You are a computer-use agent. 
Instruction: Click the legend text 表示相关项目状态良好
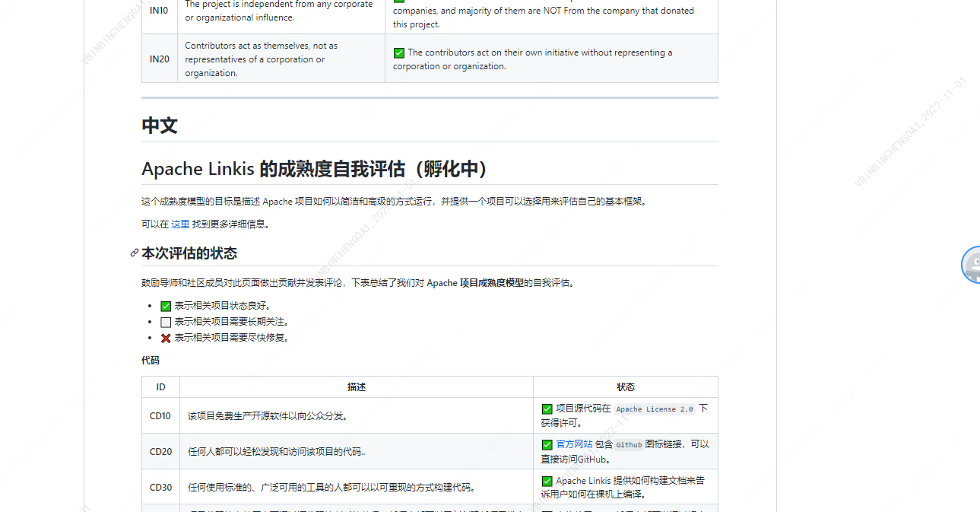(223, 306)
